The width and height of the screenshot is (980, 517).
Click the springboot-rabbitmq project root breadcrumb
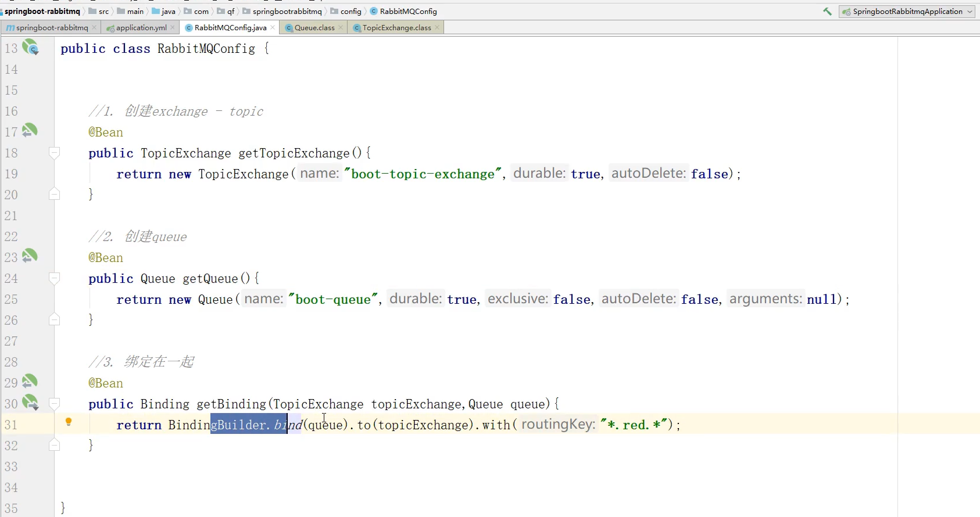point(42,11)
